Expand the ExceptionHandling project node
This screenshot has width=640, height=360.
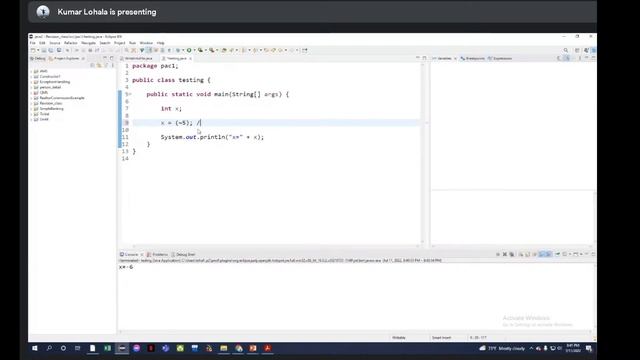point(31,82)
